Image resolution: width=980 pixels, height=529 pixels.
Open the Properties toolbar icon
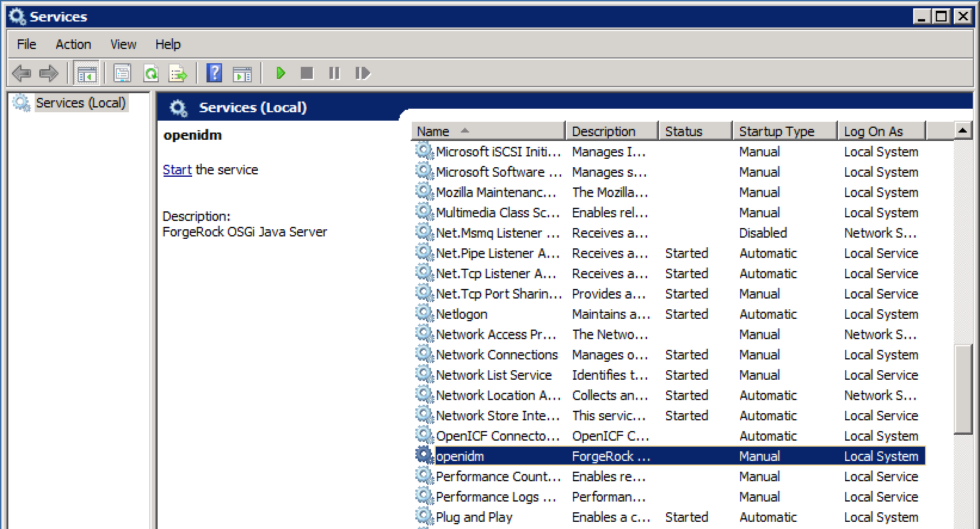122,73
